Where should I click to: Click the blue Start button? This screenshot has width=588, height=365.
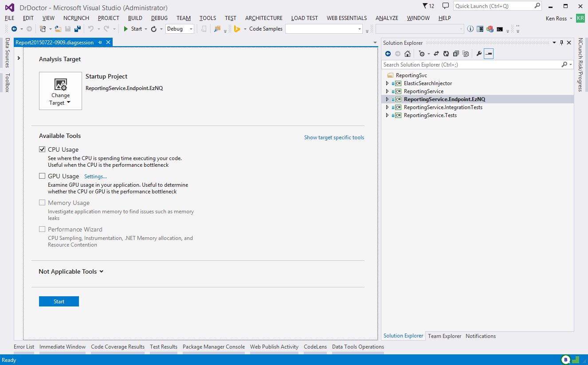(x=59, y=302)
